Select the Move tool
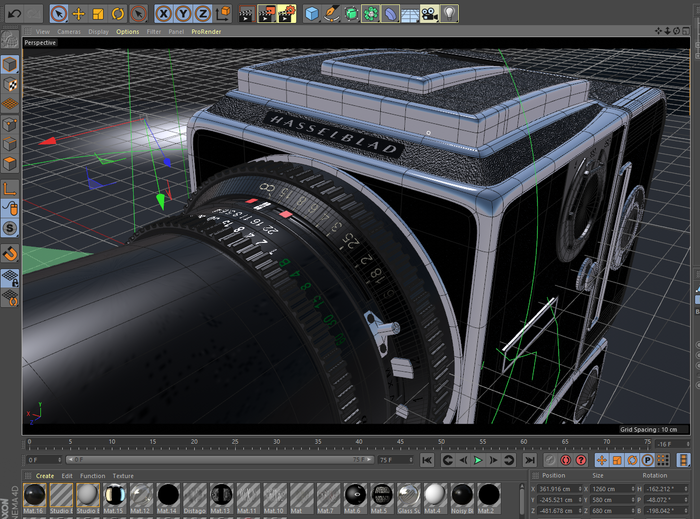 78,14
